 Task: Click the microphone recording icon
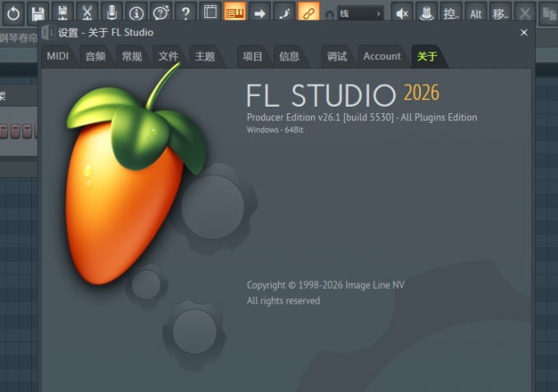click(x=112, y=13)
